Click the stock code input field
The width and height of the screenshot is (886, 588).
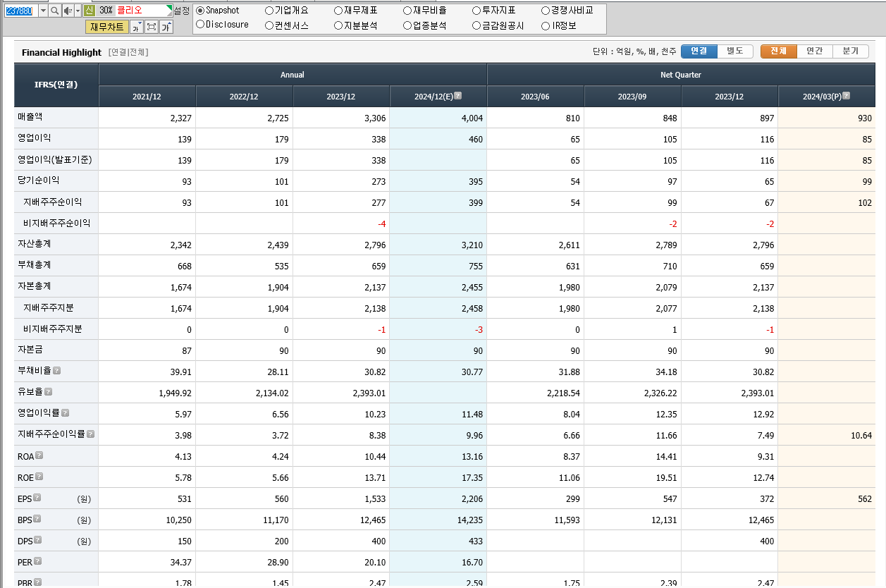[x=20, y=11]
